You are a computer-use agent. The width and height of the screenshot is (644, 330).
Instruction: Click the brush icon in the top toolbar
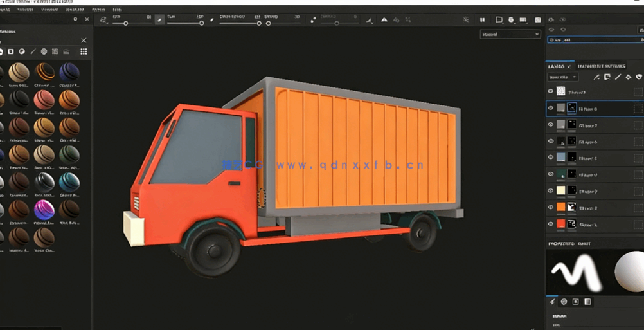pyautogui.click(x=159, y=20)
